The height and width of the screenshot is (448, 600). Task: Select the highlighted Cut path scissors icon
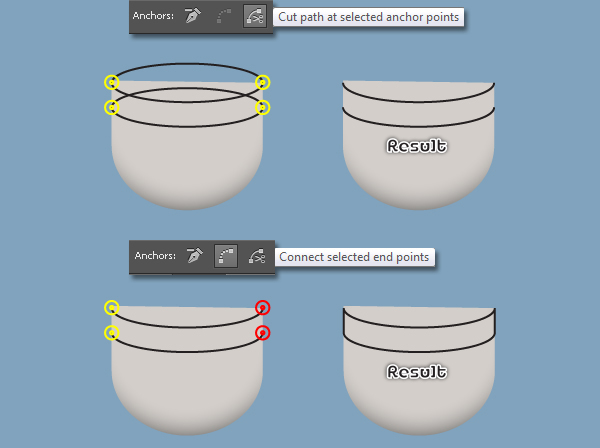[x=255, y=16]
